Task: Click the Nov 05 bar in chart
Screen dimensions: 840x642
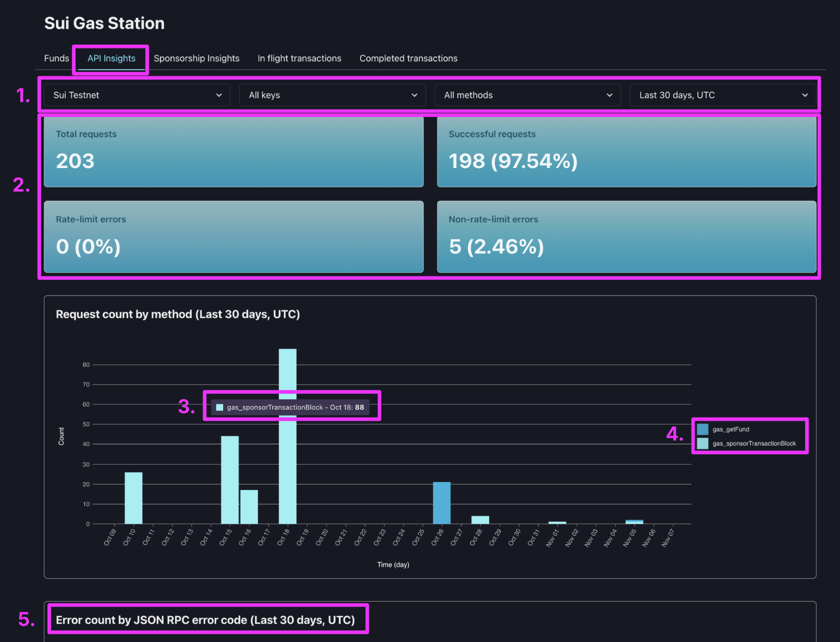Action: click(x=634, y=522)
